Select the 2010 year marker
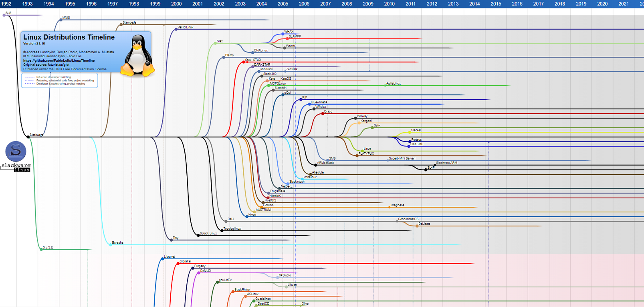644x307 pixels. coord(389,4)
